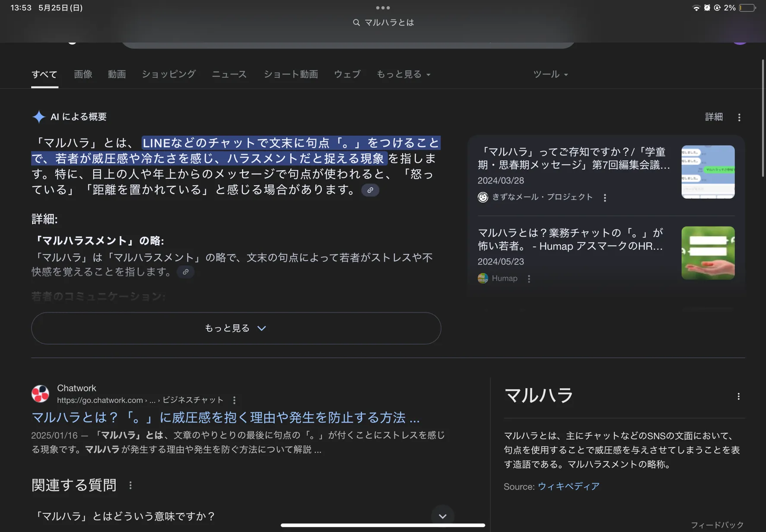Open the three-dot multitasking menu at top
This screenshot has width=766, height=532.
[383, 8]
